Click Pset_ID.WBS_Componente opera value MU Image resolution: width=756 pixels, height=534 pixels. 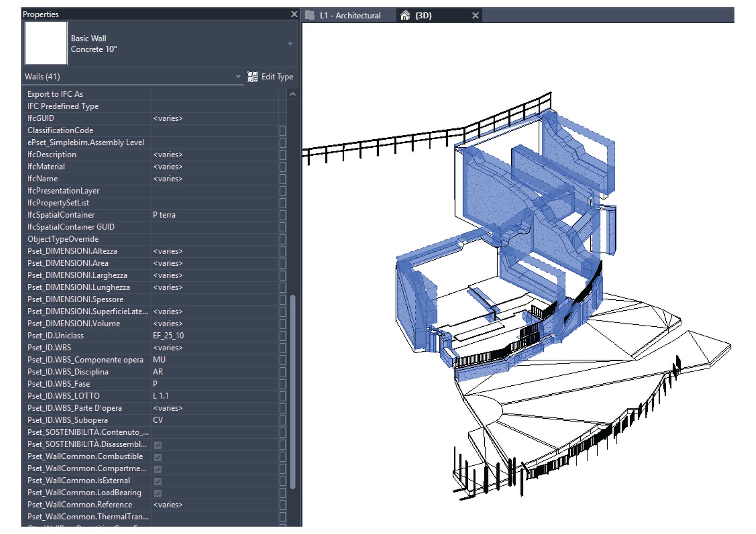coord(159,360)
